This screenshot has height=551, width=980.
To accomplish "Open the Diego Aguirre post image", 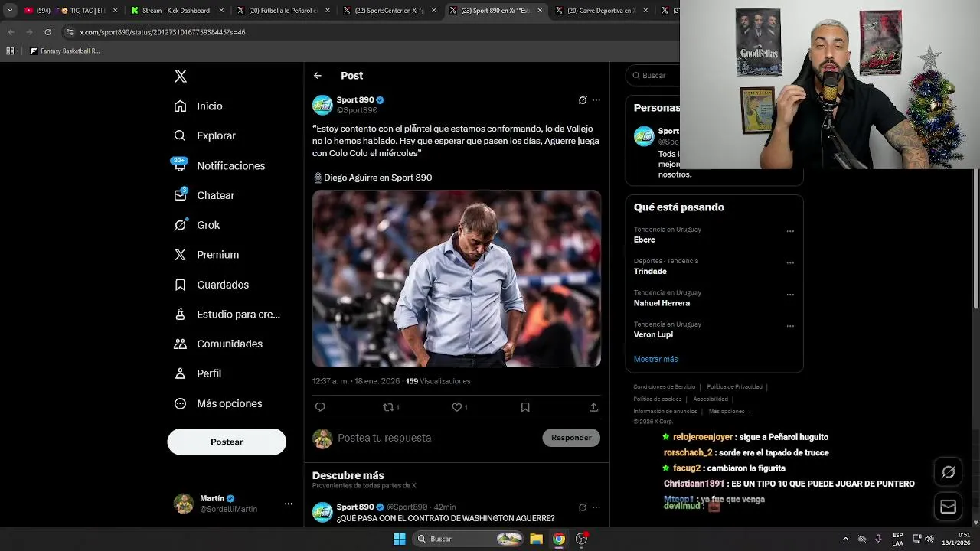I will [456, 279].
